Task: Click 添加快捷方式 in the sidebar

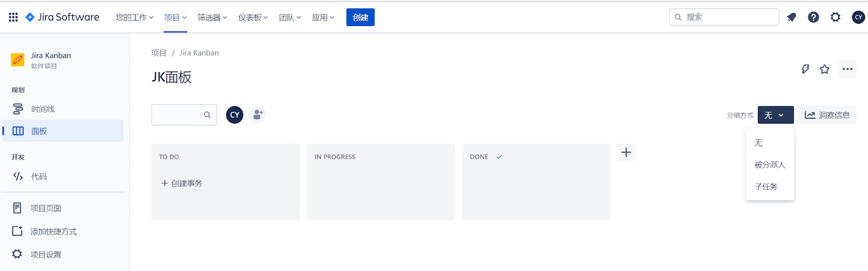Action: click(63, 231)
